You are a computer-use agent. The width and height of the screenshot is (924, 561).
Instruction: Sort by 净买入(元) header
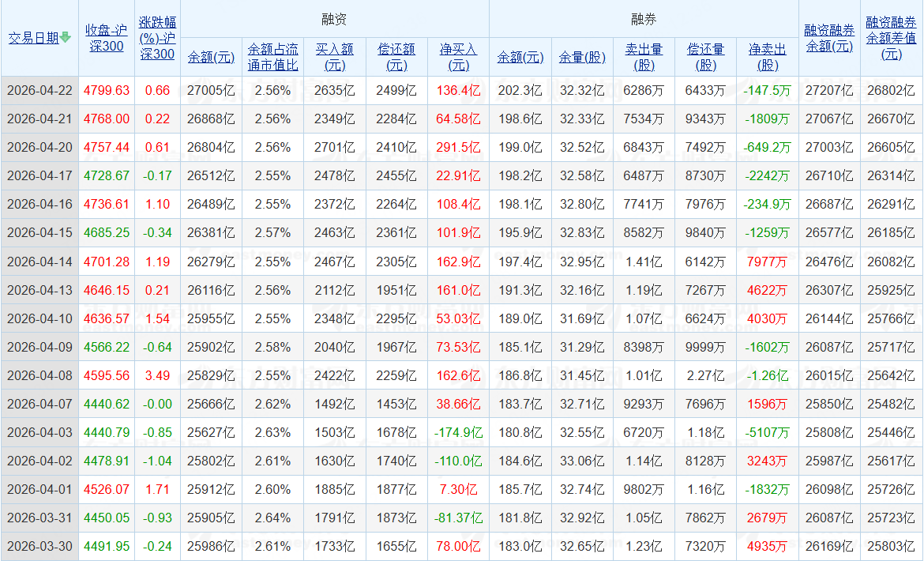[x=459, y=57]
